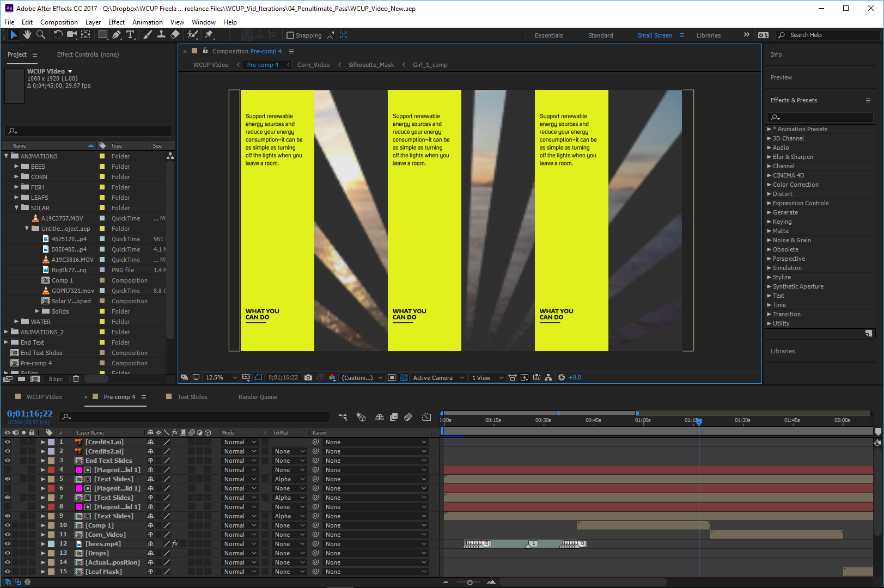Select the Brush tool

click(x=148, y=35)
